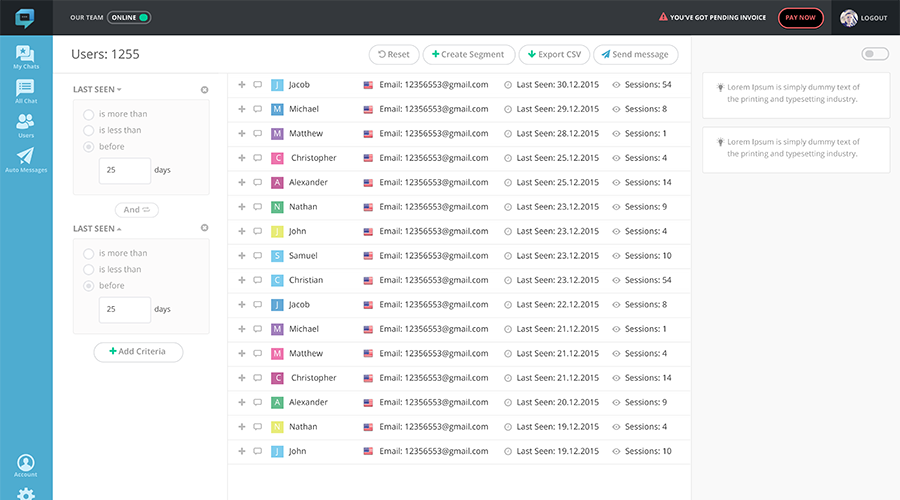900x500 pixels.
Task: Toggle the switch in the right panel
Action: click(875, 54)
